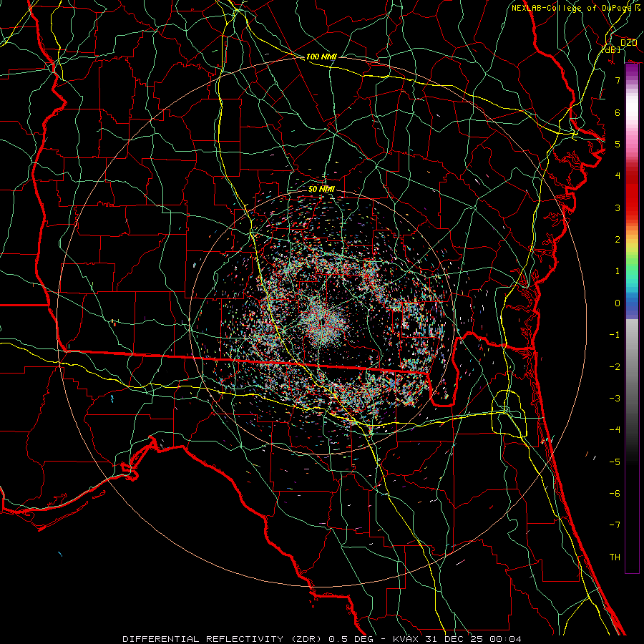Click the -2 value on the color scale

(615, 367)
